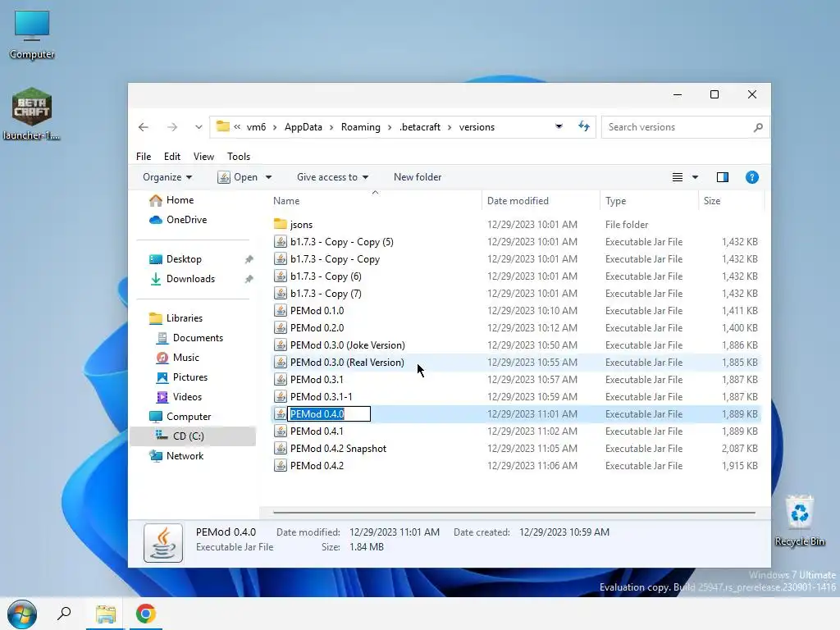
Task: Click the search magnifier in Search versions
Action: 757,127
